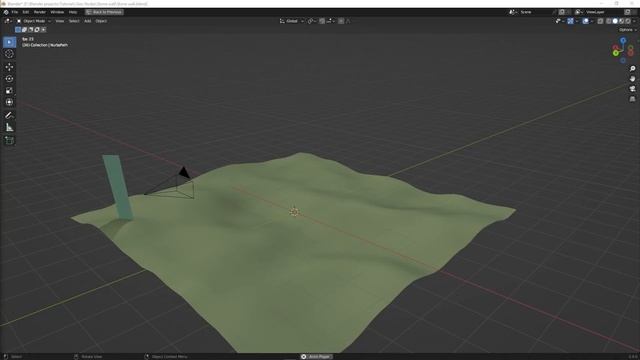This screenshot has width=640, height=360.
Task: Click the Blender logo menu icon
Action: pyautogui.click(x=6, y=12)
